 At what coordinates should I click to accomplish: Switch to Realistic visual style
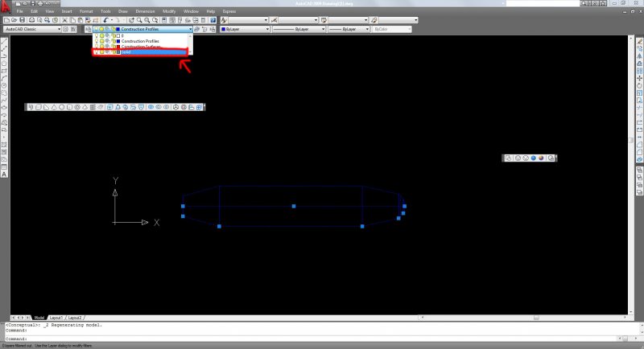533,158
